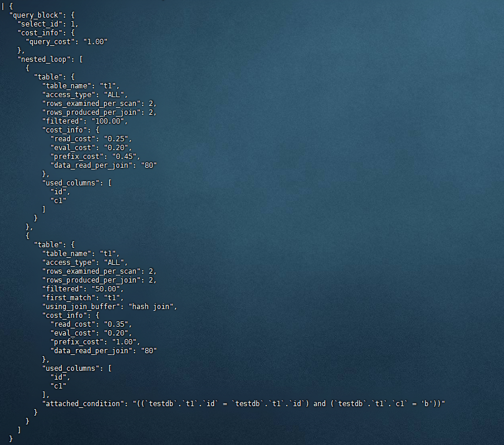Click the "prefix_cost": "1.00" line

click(x=95, y=342)
